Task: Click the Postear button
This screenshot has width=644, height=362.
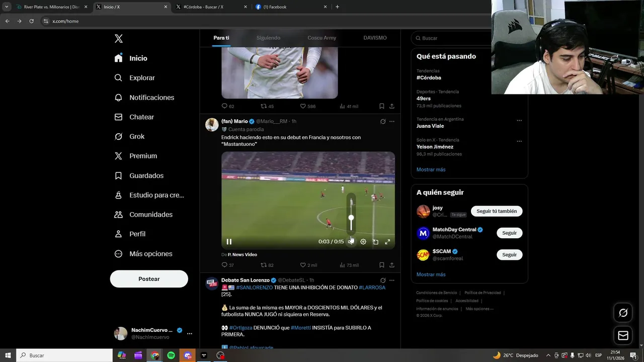Action: [149, 279]
